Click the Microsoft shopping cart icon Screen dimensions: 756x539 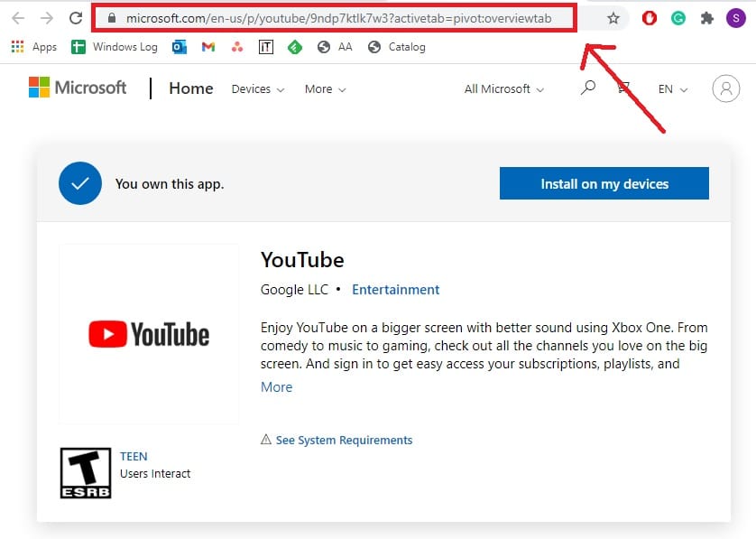point(621,88)
